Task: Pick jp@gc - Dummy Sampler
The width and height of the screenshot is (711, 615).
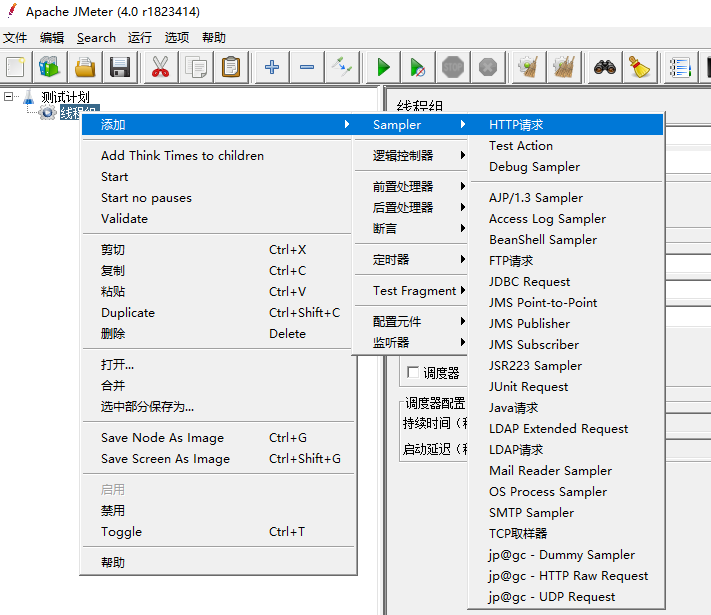Action: click(x=566, y=555)
